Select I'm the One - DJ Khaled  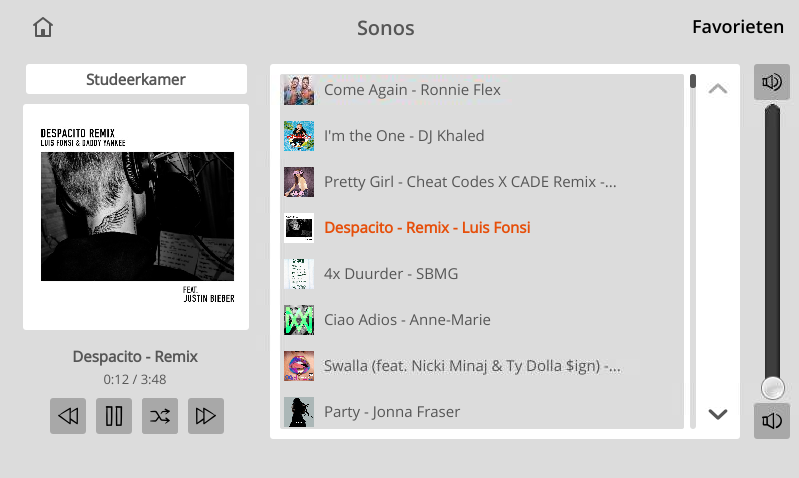click(482, 136)
